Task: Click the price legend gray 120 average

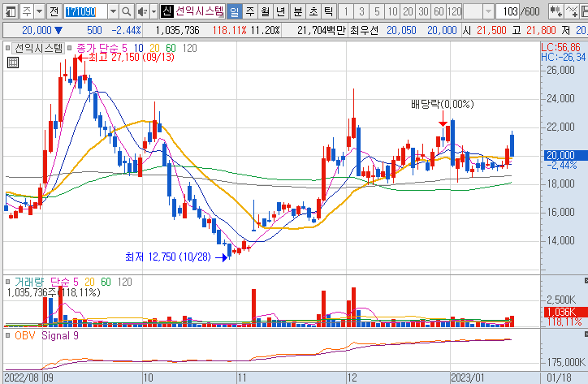Action: coord(190,48)
